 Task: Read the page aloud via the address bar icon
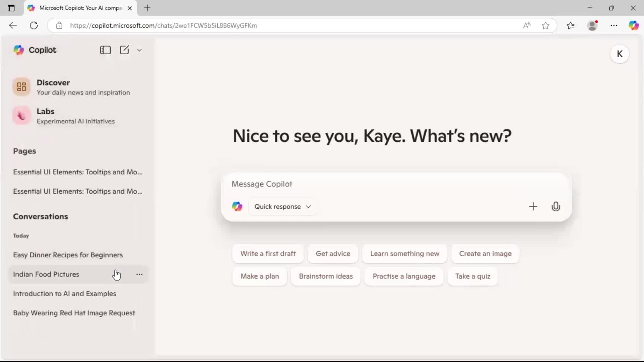point(527,25)
